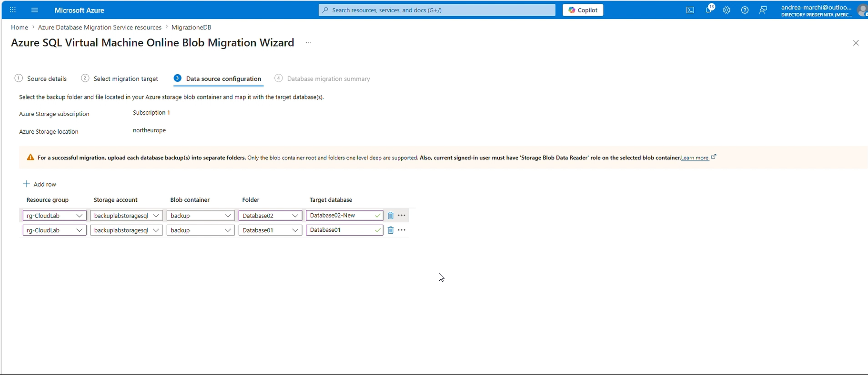Click the Copilot button

point(583,10)
